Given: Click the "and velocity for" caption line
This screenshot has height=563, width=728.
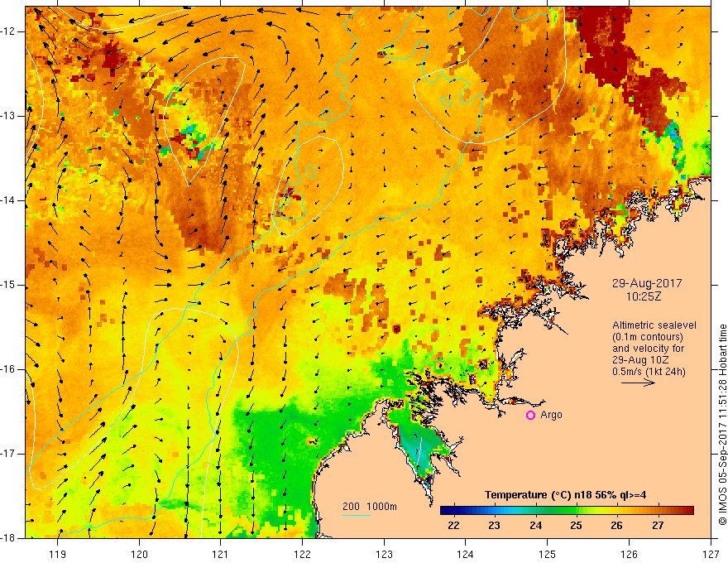Looking at the screenshot, I should pyautogui.click(x=648, y=349).
